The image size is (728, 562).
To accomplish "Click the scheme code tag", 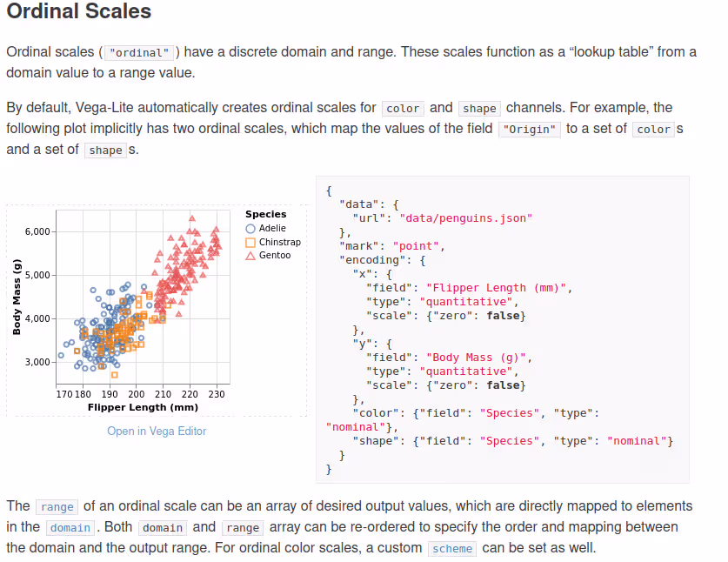I will pyautogui.click(x=452, y=549).
